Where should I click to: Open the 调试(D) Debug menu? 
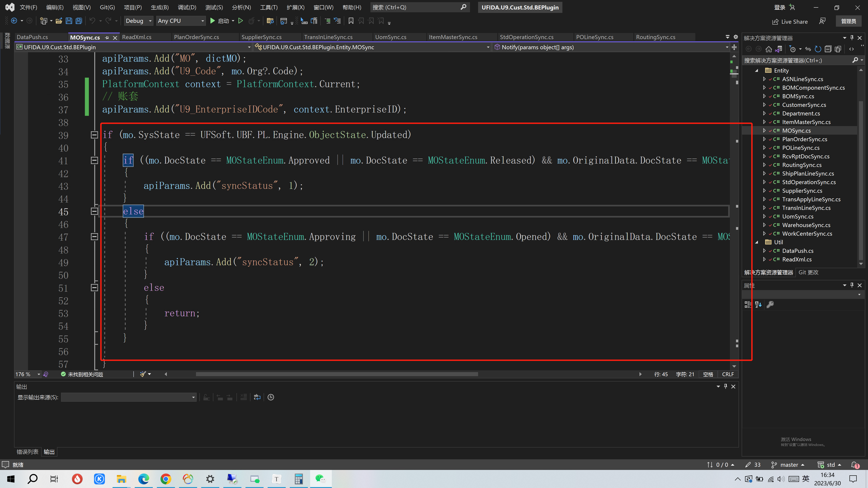pos(187,7)
